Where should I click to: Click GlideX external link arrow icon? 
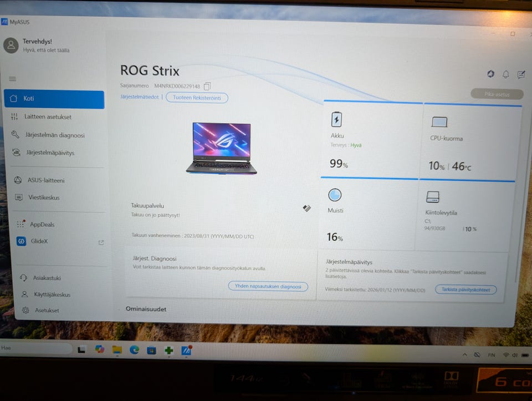click(x=101, y=242)
